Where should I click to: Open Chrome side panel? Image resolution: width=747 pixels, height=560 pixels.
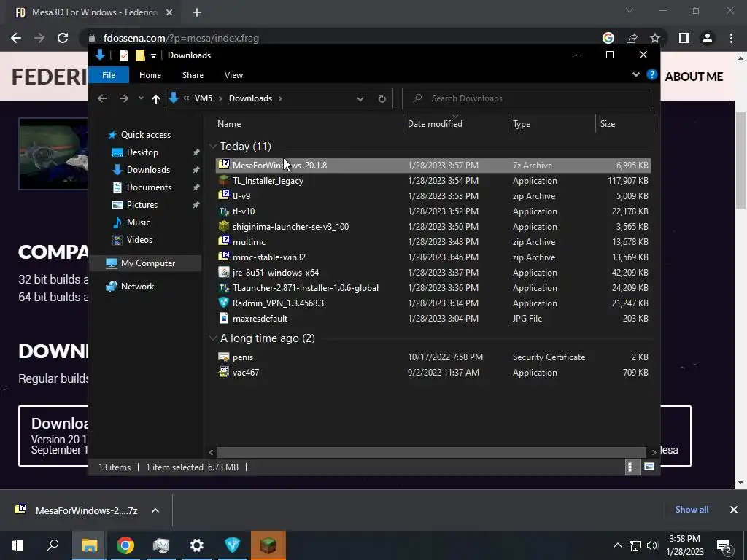(684, 38)
